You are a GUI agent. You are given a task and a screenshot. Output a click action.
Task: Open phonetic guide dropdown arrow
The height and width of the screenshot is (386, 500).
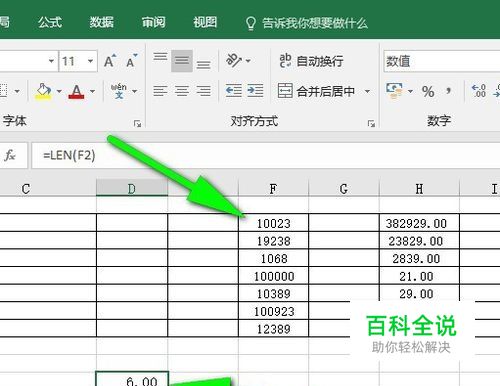pyautogui.click(x=135, y=91)
